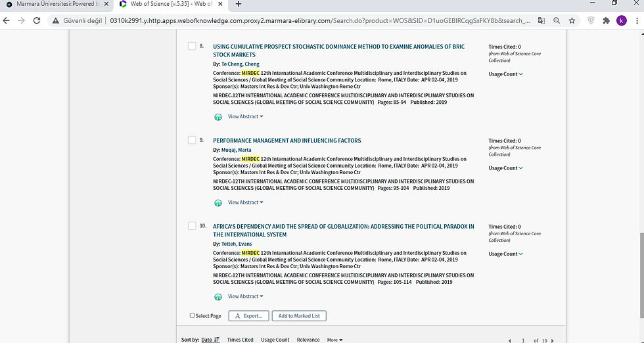This screenshot has width=644, height=343.
Task: Open a new browser tab
Action: tap(238, 4)
